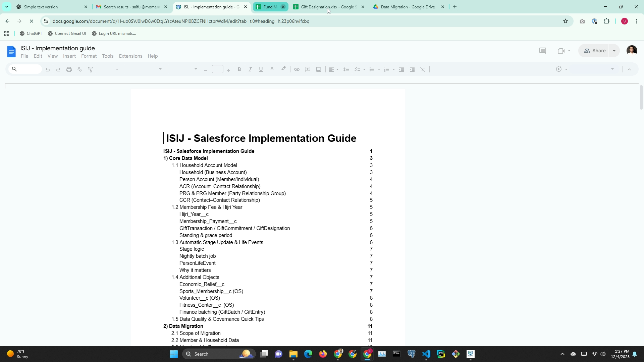644x362 pixels.
Task: Switch to Data Migration Google Drive tab
Action: 408,7
